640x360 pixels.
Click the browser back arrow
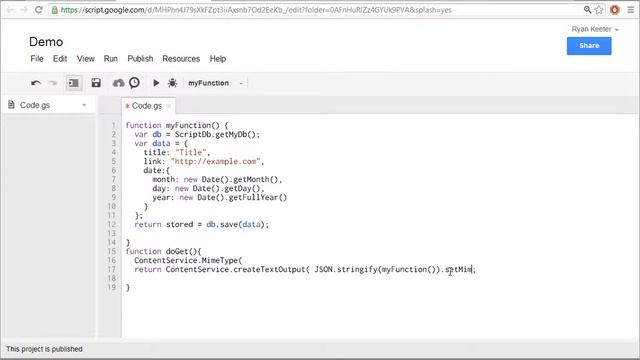pos(10,10)
